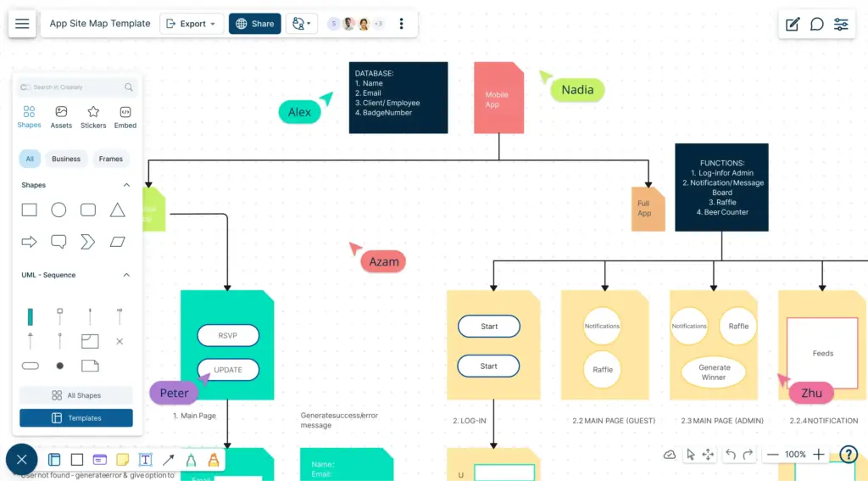The image size is (868, 481).
Task: Switch to the Embed tab
Action: (125, 117)
